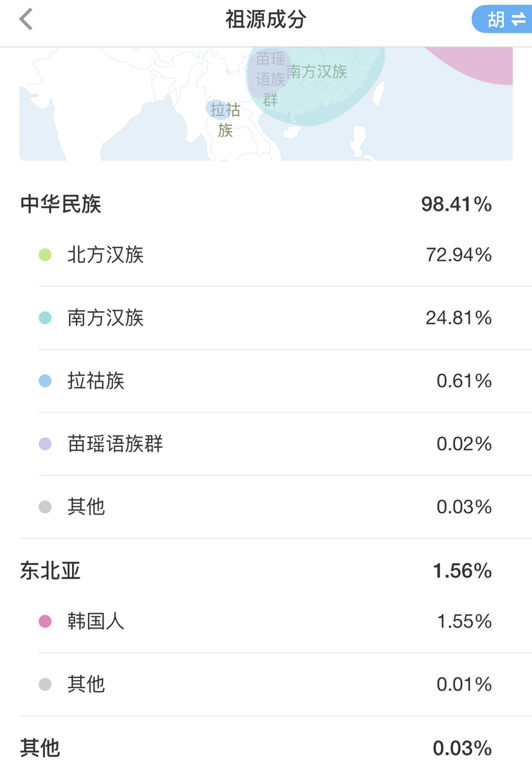This screenshot has width=532, height=770.
Task: Tap the green dot for 北方汉族
Action: (x=45, y=255)
